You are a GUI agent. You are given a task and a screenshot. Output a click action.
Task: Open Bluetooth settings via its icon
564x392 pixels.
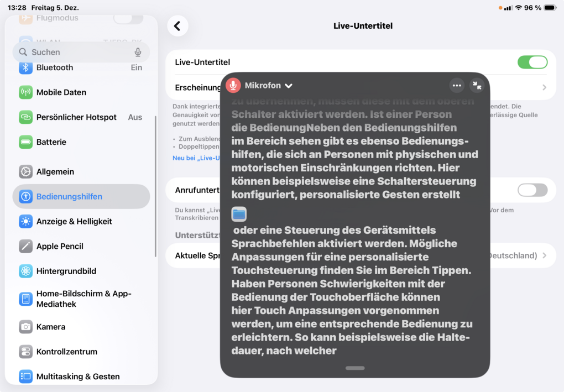pos(26,67)
